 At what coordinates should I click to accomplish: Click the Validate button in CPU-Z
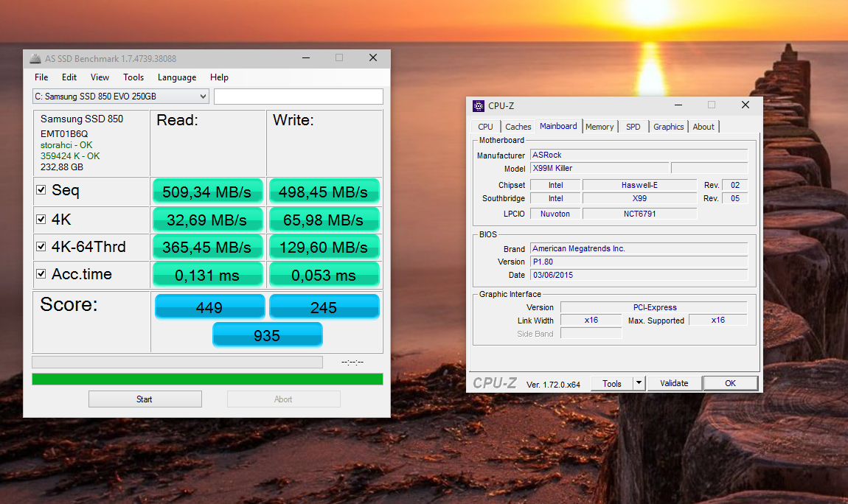pos(675,383)
